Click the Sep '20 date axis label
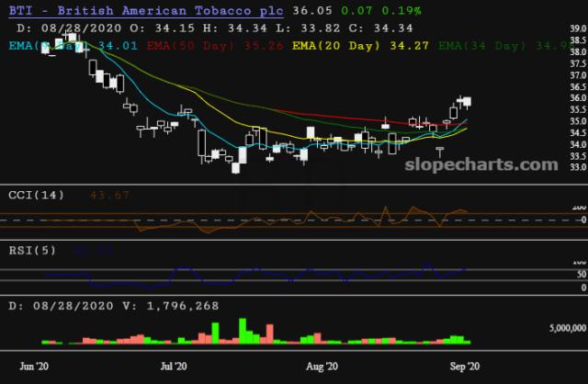The width and height of the screenshot is (588, 384). pos(463,367)
